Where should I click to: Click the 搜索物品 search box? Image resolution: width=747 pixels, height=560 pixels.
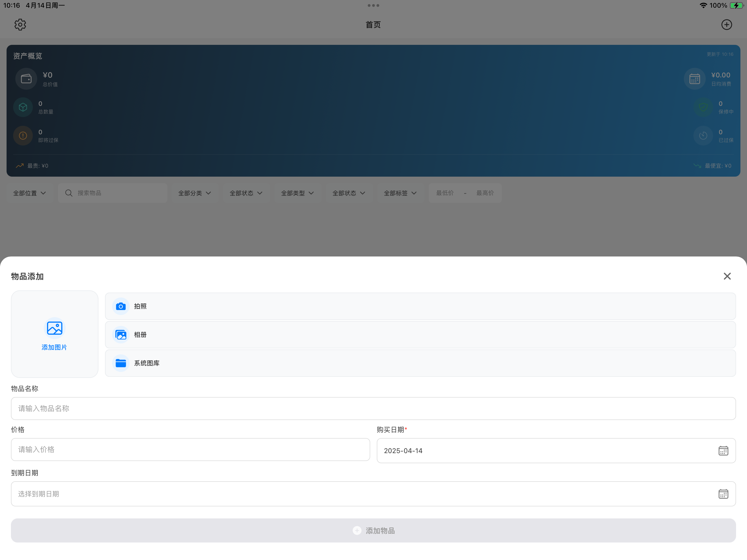(113, 193)
